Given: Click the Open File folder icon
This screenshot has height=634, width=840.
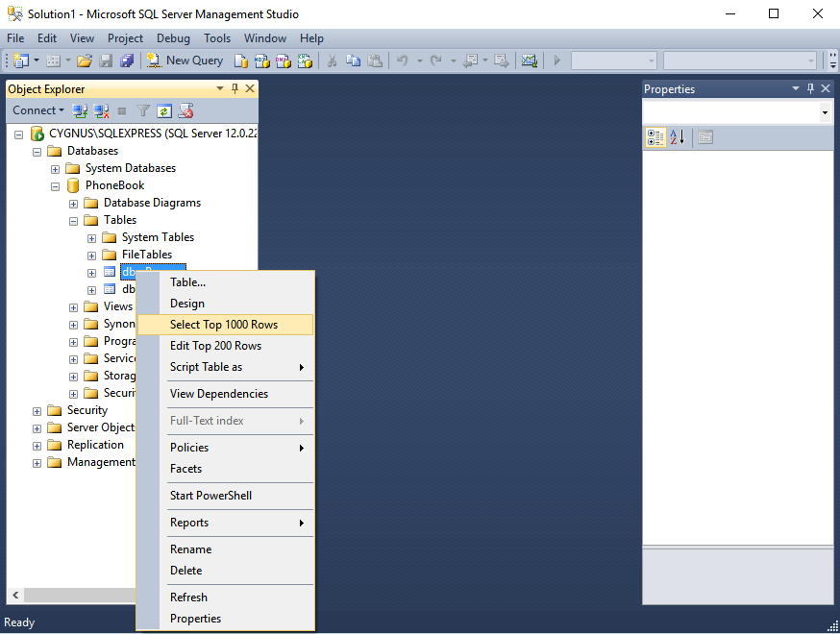Looking at the screenshot, I should click(85, 61).
